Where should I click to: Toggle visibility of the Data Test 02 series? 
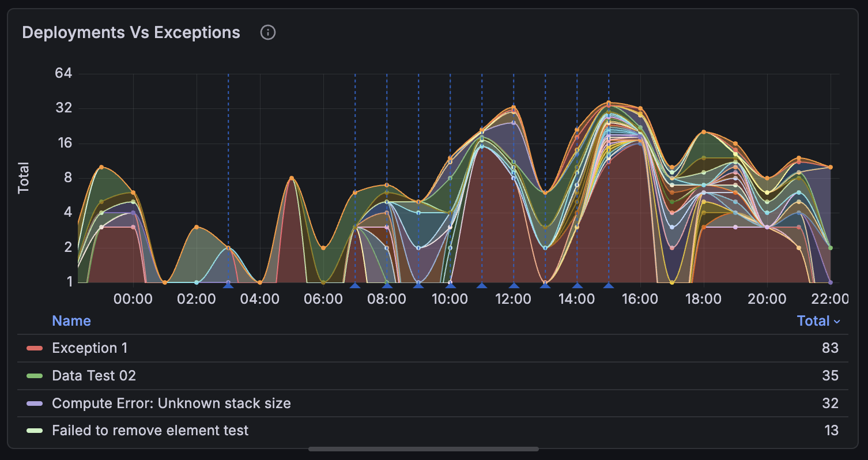94,375
